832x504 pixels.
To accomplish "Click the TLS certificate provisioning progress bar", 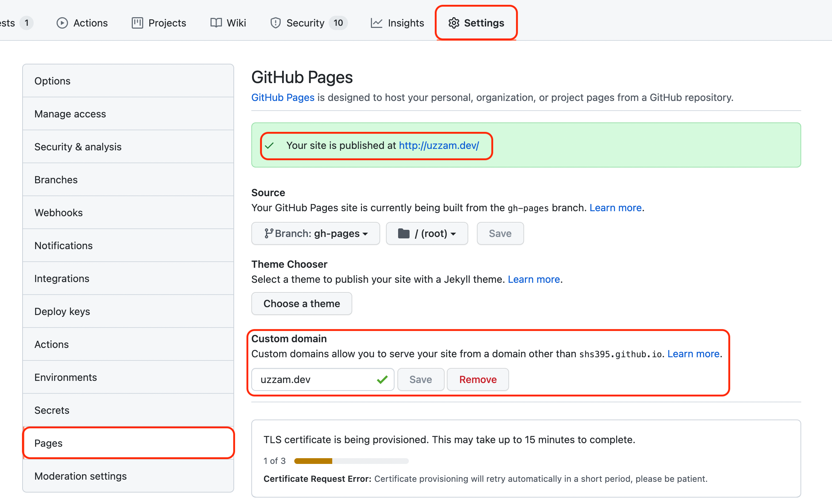I will (x=351, y=461).
